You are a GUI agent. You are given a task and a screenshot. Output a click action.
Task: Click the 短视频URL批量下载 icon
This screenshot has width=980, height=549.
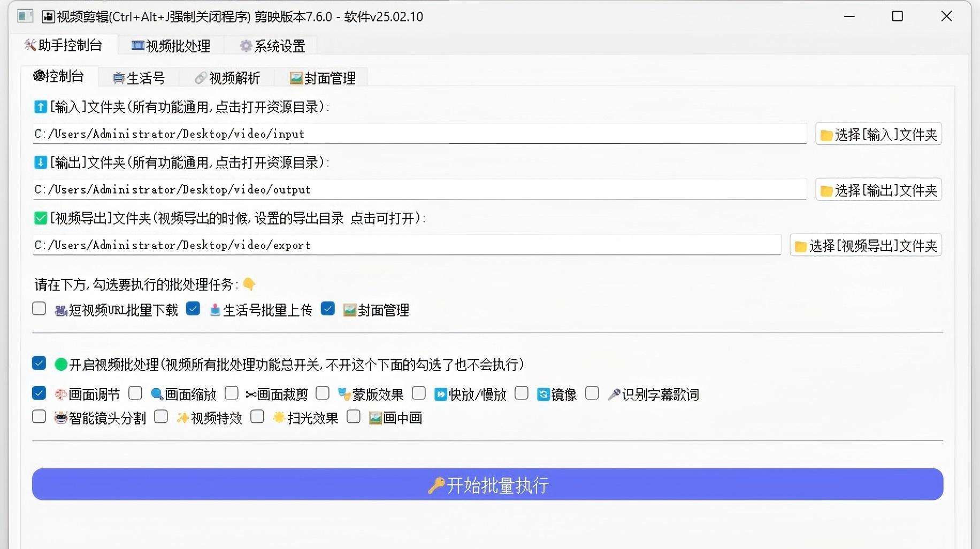coord(61,311)
